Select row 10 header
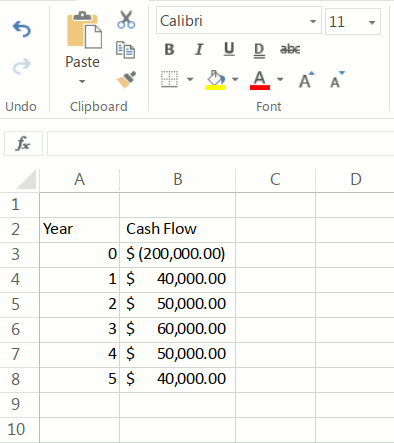 pos(19,430)
